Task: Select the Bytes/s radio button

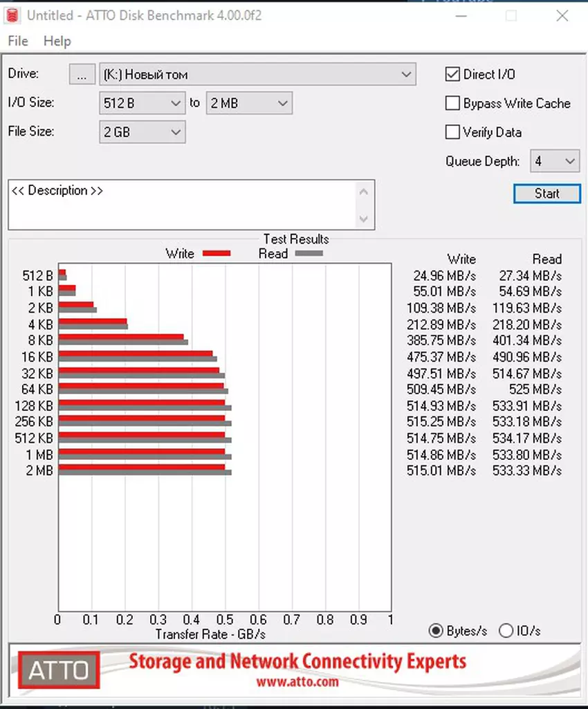Action: pyautogui.click(x=437, y=631)
